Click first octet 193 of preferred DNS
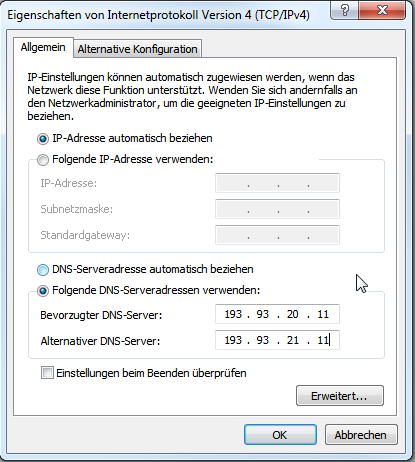 coord(233,314)
